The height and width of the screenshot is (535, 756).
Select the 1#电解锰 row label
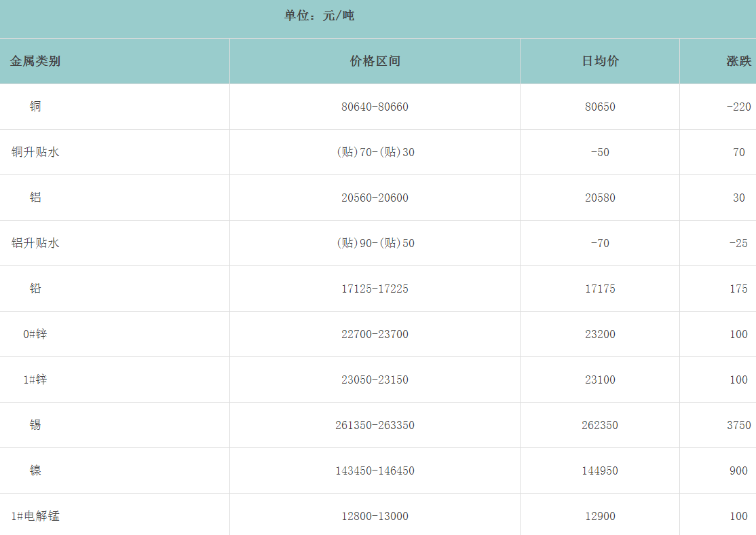coord(35,516)
